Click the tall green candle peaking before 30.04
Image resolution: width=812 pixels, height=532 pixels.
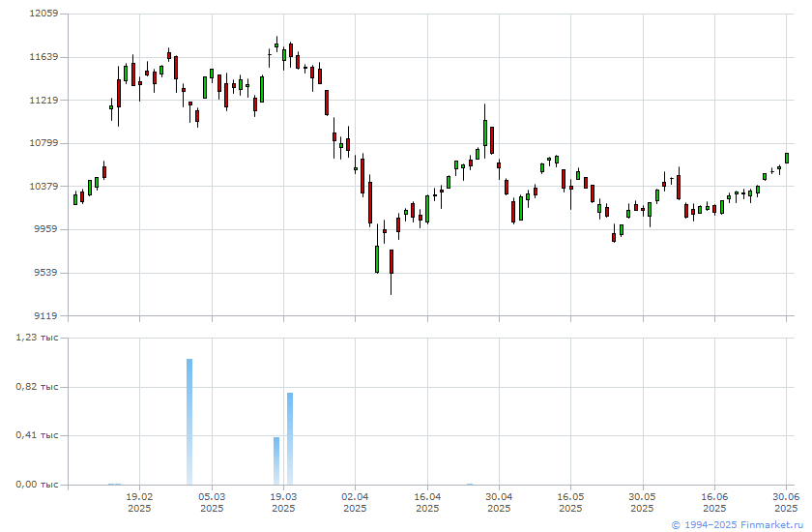click(x=485, y=133)
